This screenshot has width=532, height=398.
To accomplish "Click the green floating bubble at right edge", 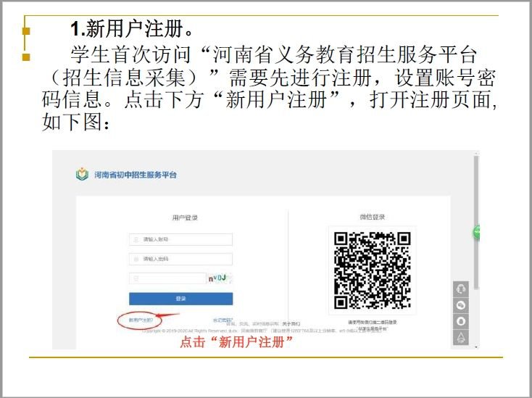I will coord(476,233).
